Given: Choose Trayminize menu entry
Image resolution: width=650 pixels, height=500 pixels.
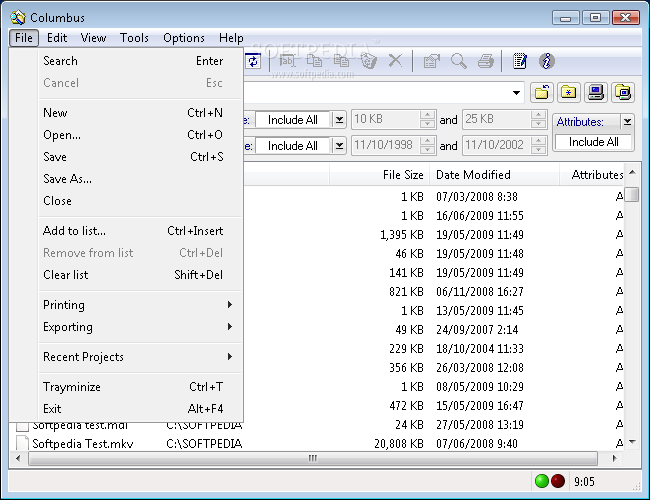Looking at the screenshot, I should 140,387.
